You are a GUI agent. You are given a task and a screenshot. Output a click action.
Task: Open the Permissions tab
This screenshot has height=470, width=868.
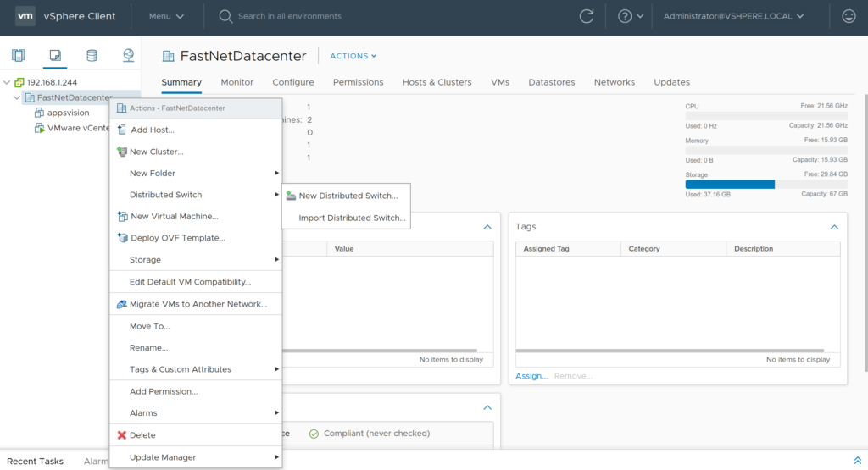(x=359, y=82)
